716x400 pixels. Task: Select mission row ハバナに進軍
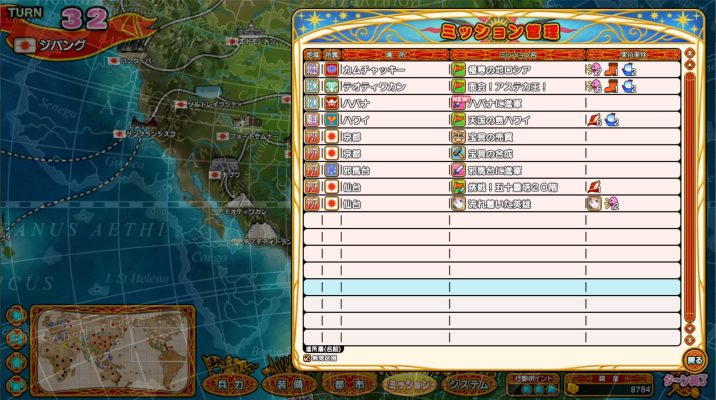pyautogui.click(x=492, y=103)
